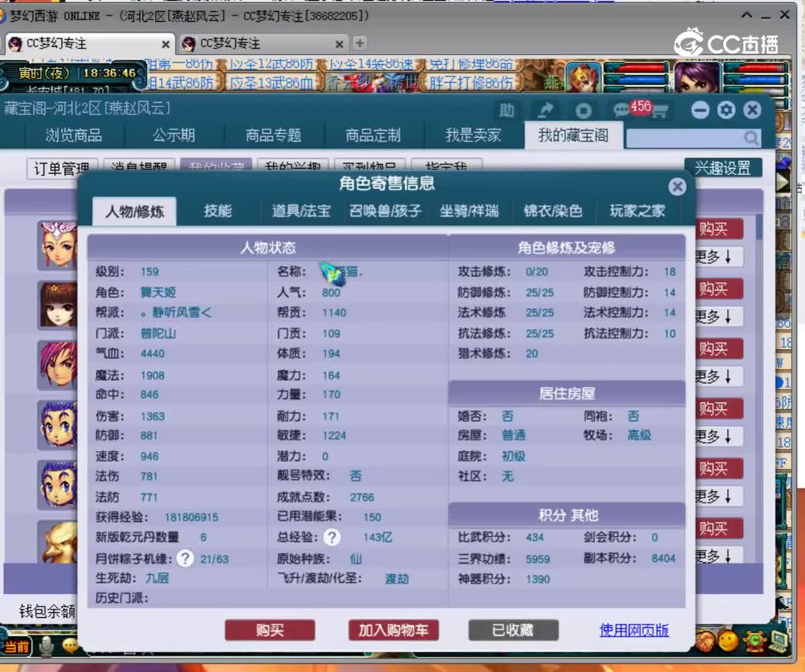Open the 藏宝阁 settings gear icon

[x=726, y=110]
